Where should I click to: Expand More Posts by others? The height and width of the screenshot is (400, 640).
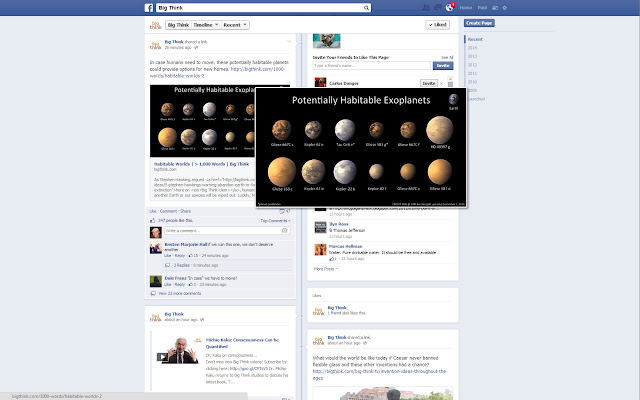326,269
